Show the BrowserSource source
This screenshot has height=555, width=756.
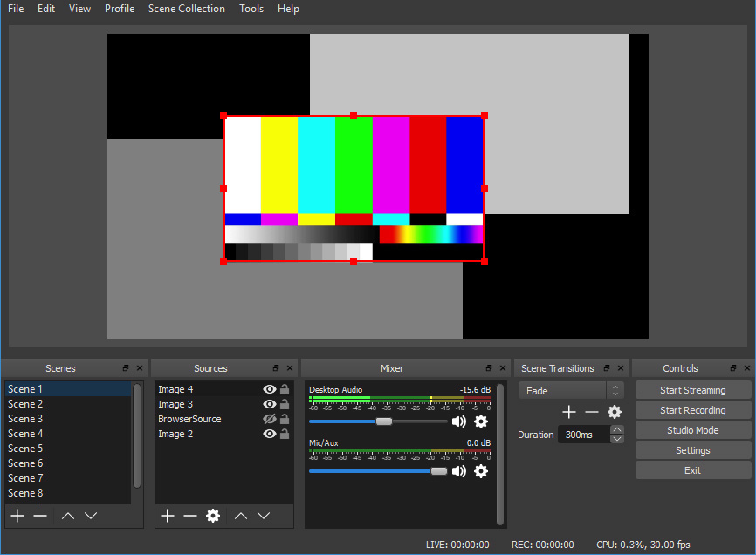(270, 419)
